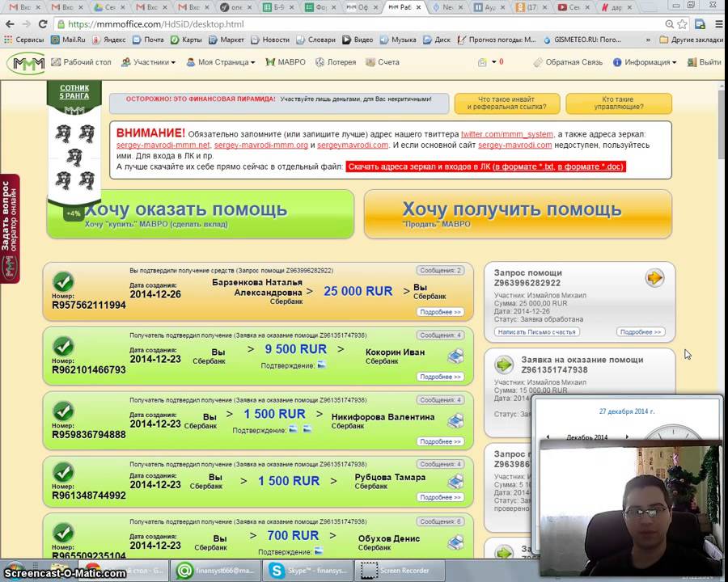Open Обратная Связь feedback link
Viewport: 728px width, 582px height.
(568, 62)
